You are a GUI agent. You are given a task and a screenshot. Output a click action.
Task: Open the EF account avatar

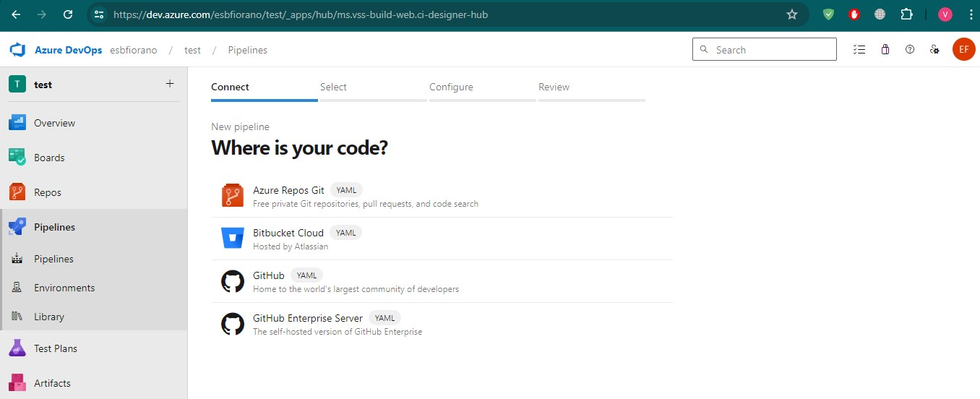coord(963,50)
